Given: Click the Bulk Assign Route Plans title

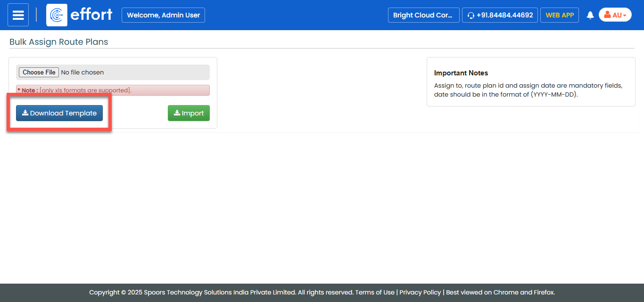Looking at the screenshot, I should (x=59, y=42).
